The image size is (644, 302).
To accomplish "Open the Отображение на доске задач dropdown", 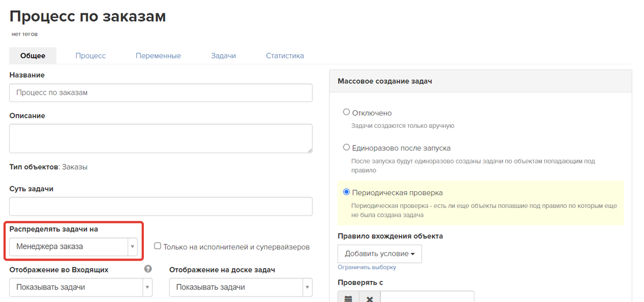I will (x=240, y=287).
